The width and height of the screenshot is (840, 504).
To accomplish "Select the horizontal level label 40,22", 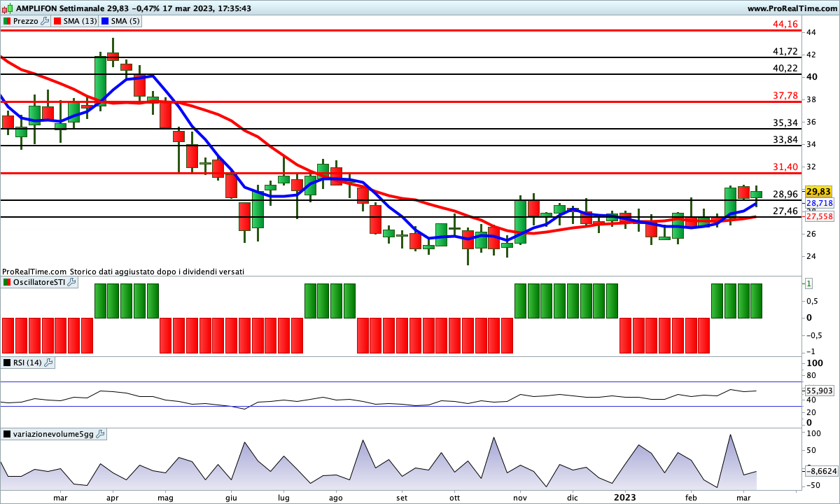I will point(785,68).
